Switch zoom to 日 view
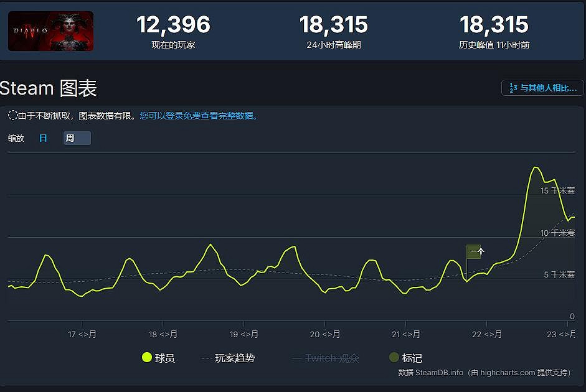 [42, 138]
